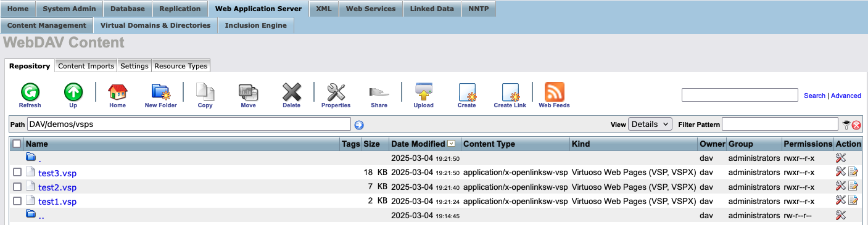Edit test1.vsp with the pencil icon

(x=853, y=200)
